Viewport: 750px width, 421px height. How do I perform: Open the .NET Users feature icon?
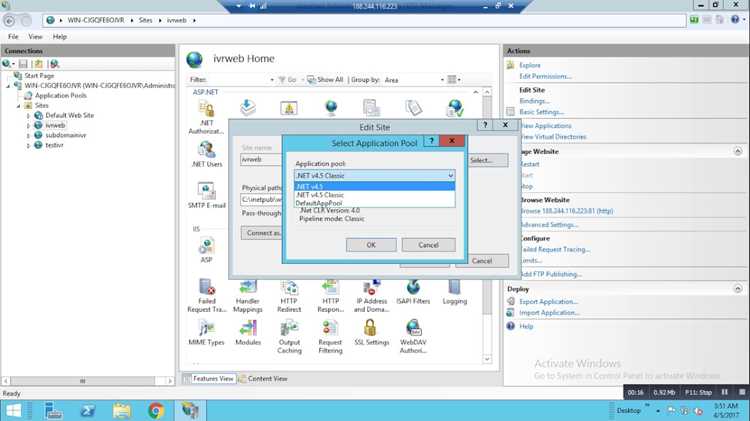click(207, 154)
